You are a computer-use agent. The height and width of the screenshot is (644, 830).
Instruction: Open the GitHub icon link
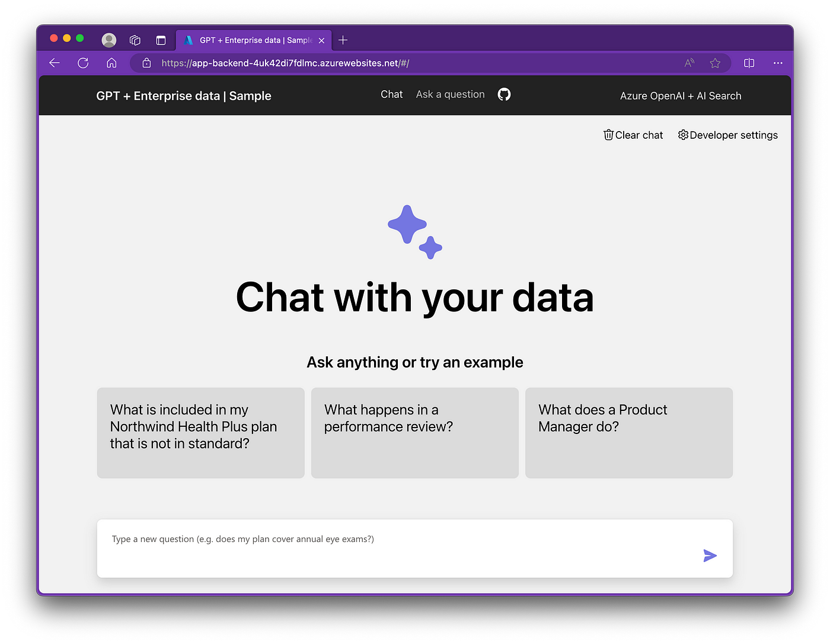pyautogui.click(x=504, y=94)
